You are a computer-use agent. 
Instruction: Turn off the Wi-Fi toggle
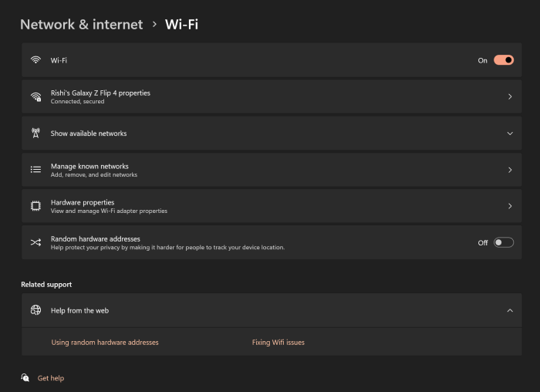point(504,60)
